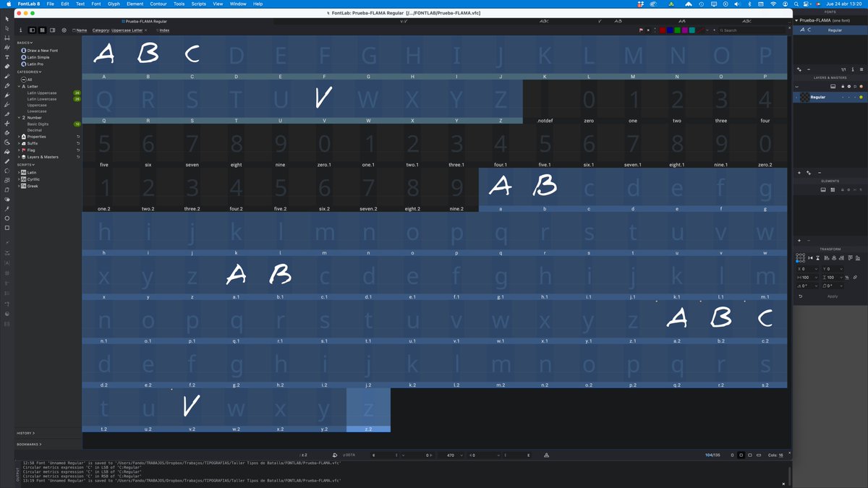This screenshot has height=488, width=868.
Task: Expand the HISTORY section
Action: pos(25,433)
